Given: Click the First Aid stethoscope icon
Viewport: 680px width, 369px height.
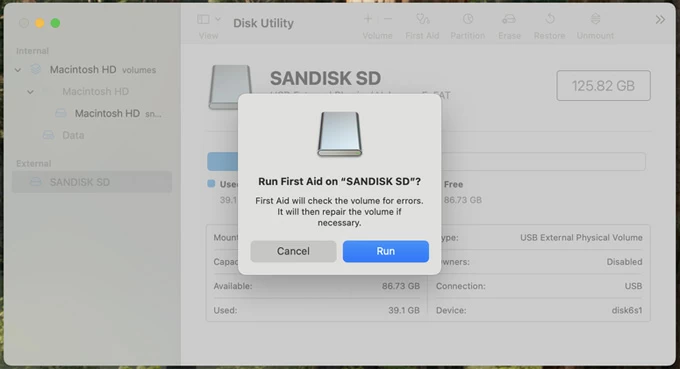Looking at the screenshot, I should [x=422, y=19].
